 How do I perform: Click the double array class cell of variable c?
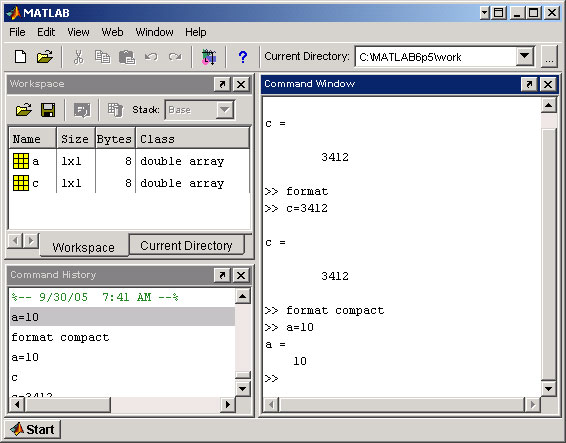point(182,183)
